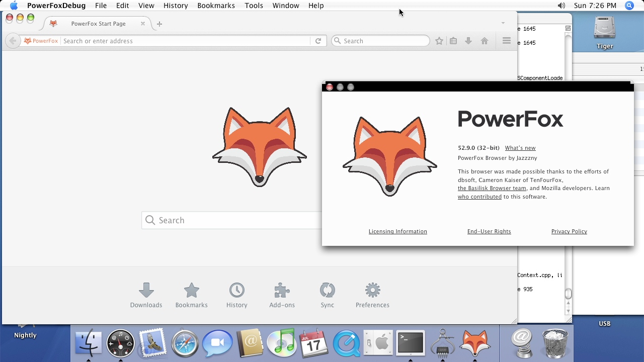Open Licensing Information link

click(398, 231)
